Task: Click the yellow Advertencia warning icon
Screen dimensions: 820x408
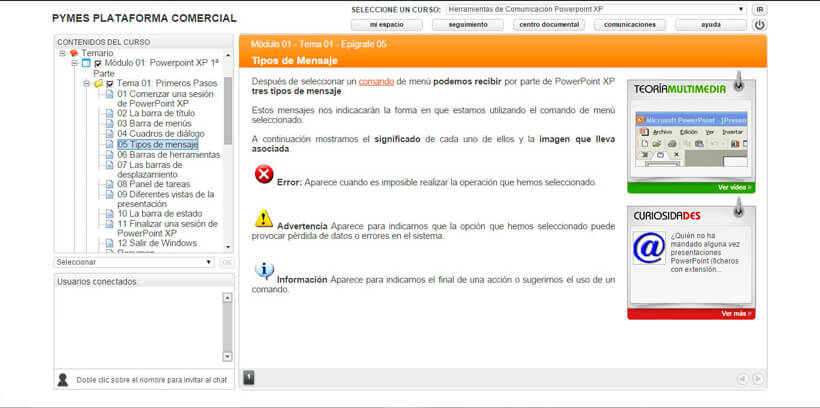Action: coord(264,218)
